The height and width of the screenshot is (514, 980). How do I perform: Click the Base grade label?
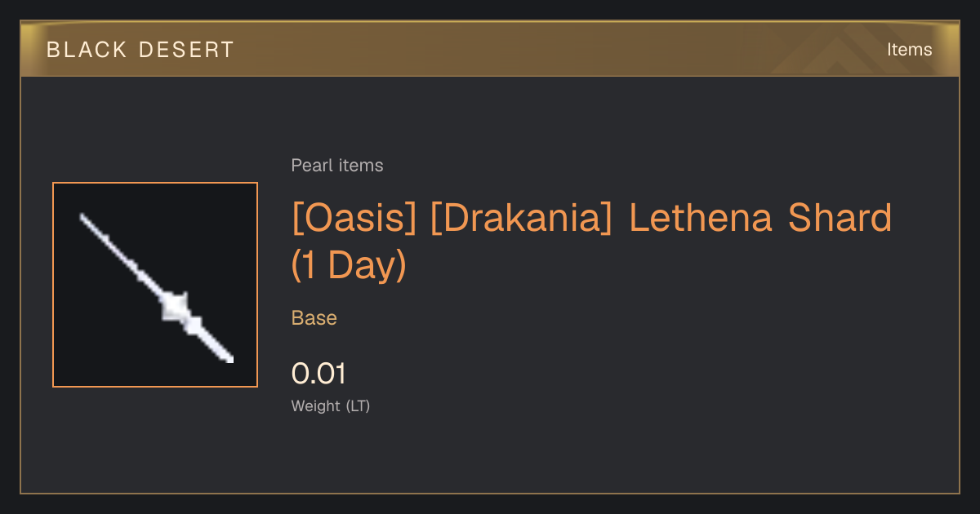tap(314, 318)
